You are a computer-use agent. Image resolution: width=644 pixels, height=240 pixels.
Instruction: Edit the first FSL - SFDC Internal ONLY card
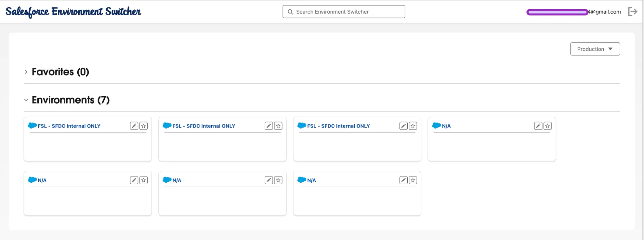pos(134,126)
